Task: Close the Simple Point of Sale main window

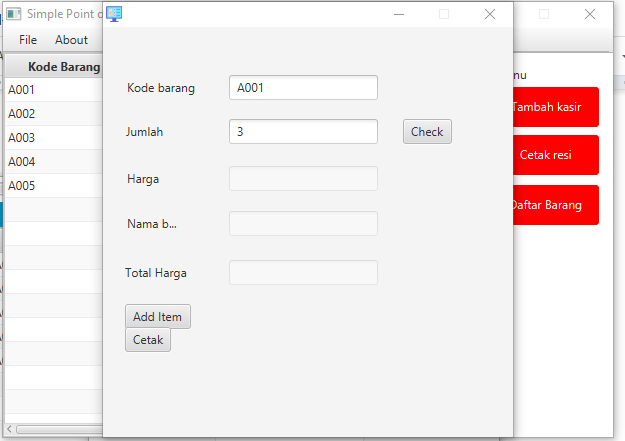Action: (590, 14)
